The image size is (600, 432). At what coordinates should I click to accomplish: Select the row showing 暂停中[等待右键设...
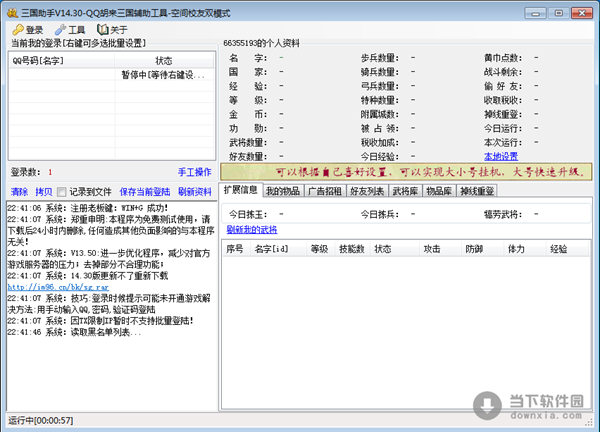coord(112,75)
